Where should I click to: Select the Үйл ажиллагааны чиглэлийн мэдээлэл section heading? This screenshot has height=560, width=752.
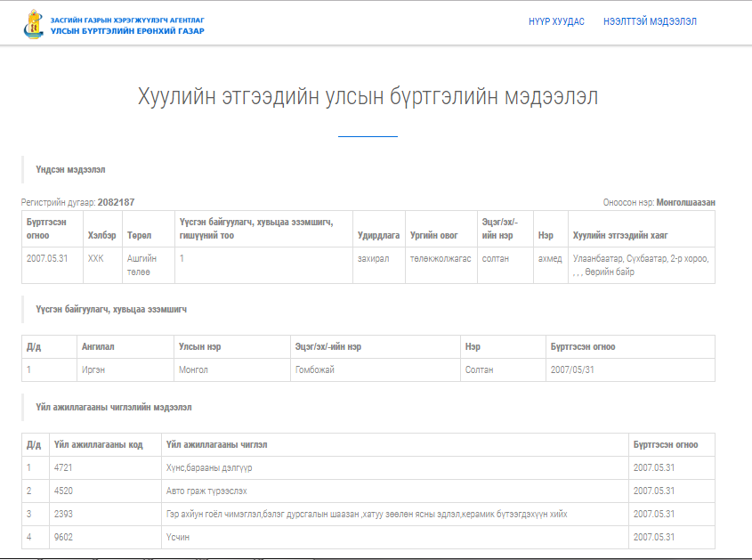click(114, 407)
